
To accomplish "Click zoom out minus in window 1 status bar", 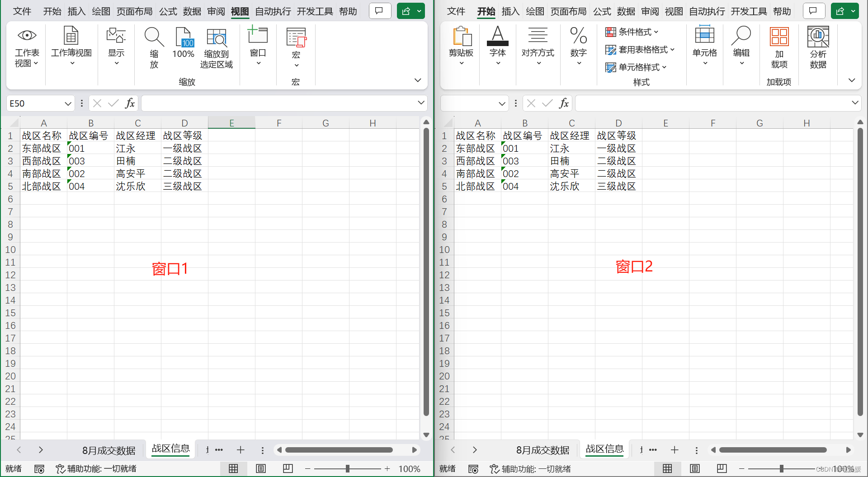I will click(x=308, y=469).
